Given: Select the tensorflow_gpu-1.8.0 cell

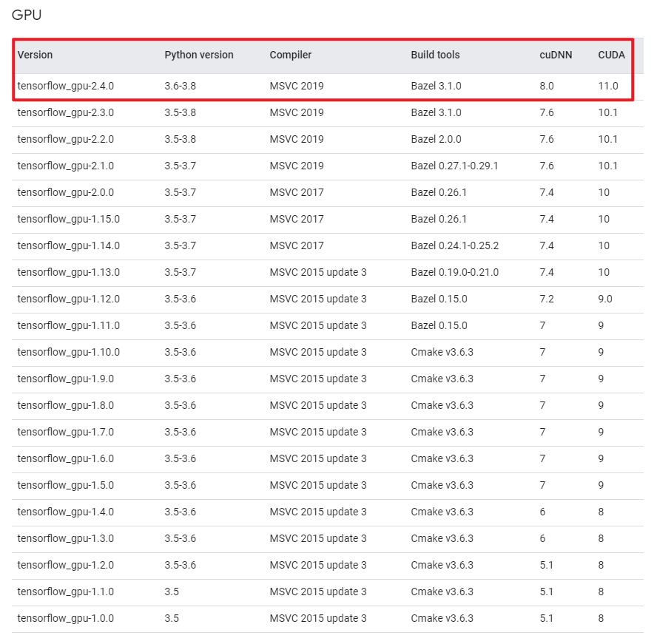Looking at the screenshot, I should [x=66, y=406].
